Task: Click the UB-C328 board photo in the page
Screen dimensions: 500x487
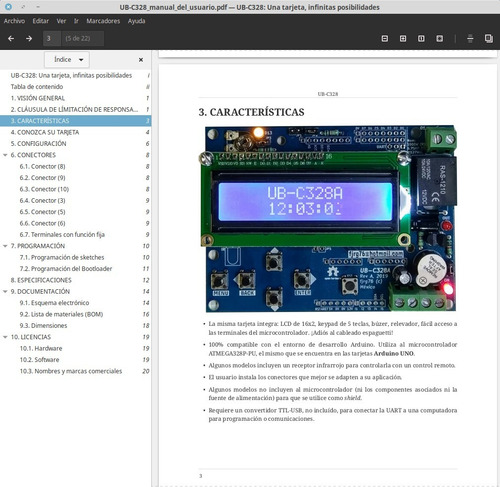Action: point(329,219)
